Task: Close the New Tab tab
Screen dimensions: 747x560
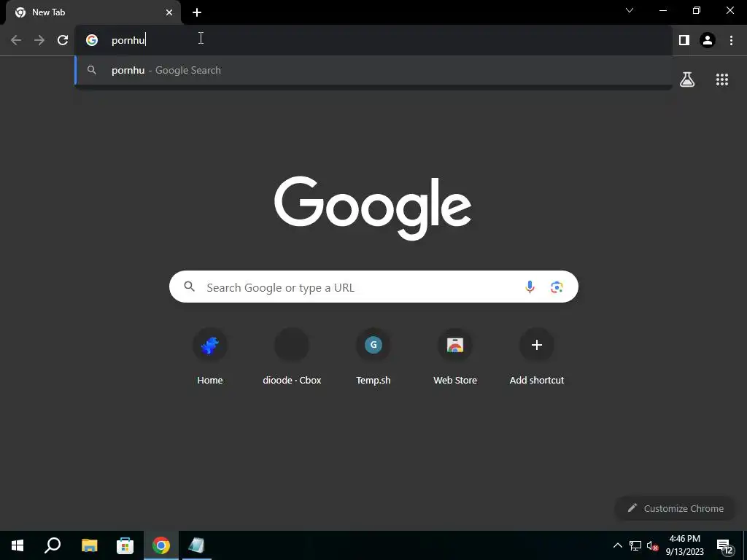Action: click(x=169, y=12)
